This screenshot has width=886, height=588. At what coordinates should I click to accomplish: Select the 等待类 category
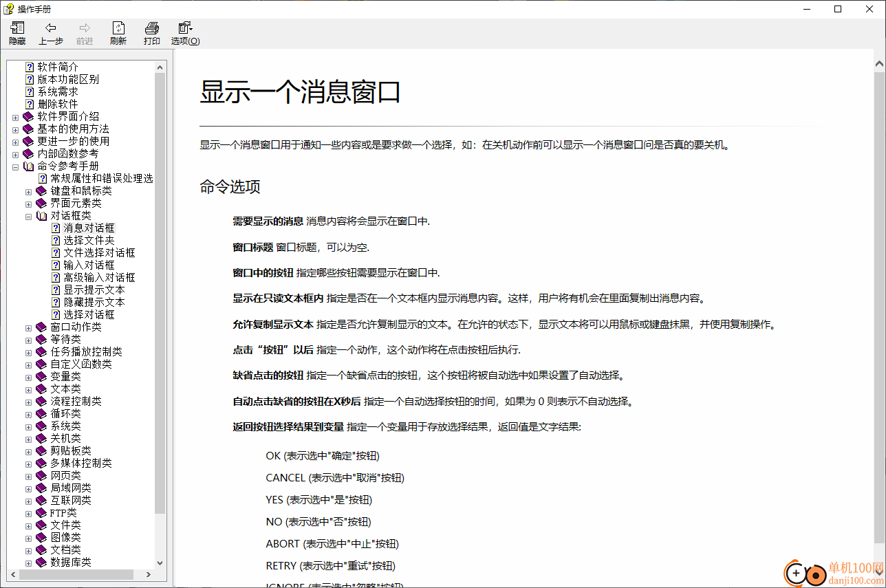coord(65,339)
